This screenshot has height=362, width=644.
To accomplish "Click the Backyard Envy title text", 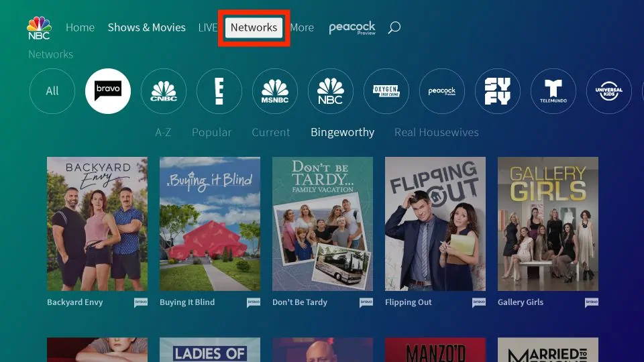I will (x=74, y=302).
